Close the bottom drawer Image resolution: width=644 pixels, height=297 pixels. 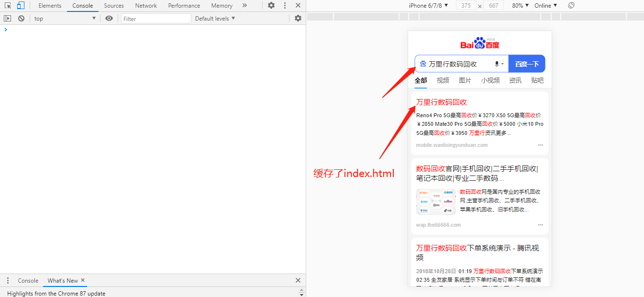click(x=298, y=280)
